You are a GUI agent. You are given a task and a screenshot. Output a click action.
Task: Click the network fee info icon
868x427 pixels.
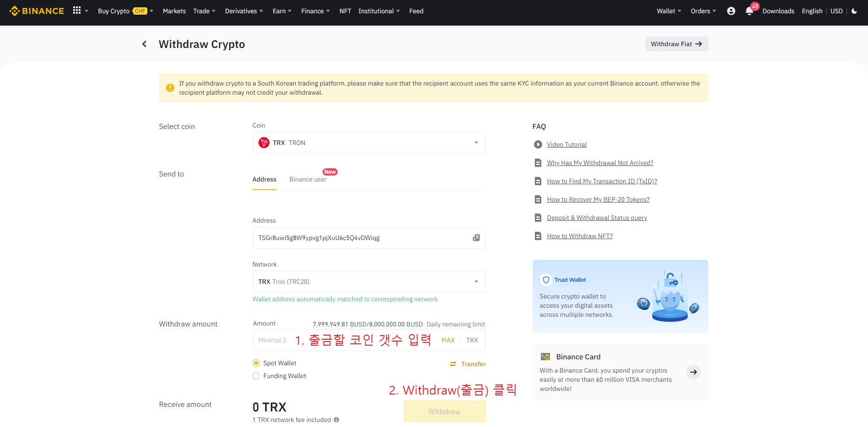click(x=336, y=420)
